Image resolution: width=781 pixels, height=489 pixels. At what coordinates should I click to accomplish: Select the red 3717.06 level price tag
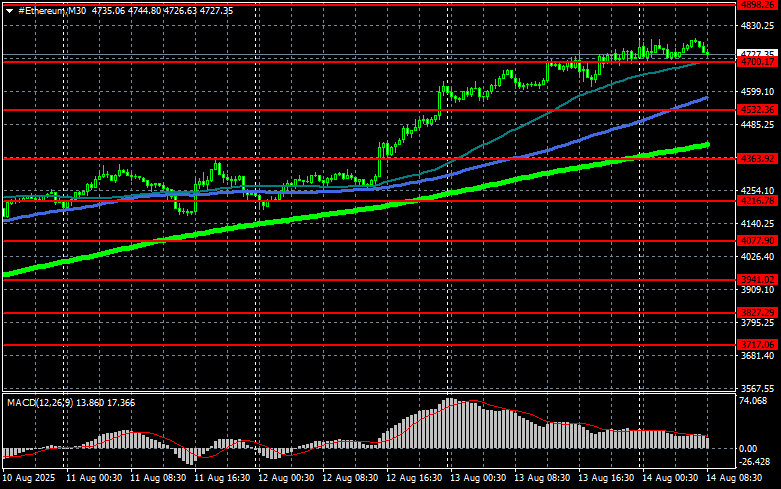click(x=757, y=345)
